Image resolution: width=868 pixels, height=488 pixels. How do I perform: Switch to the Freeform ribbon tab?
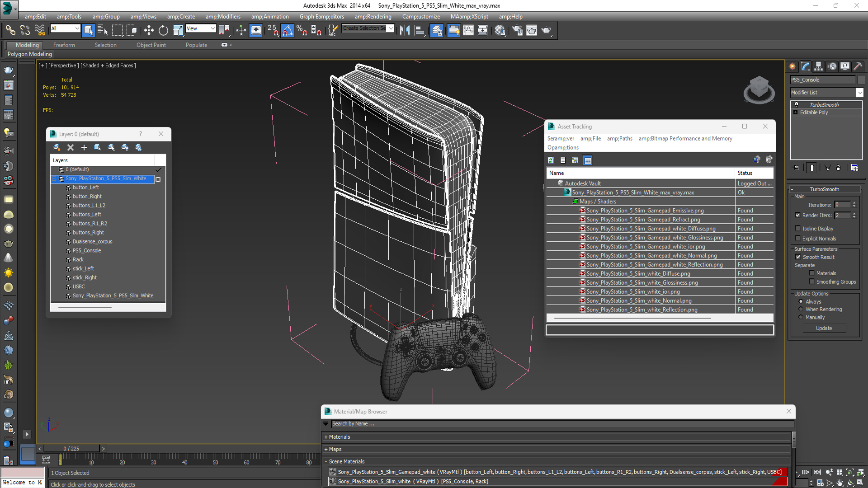click(x=64, y=45)
